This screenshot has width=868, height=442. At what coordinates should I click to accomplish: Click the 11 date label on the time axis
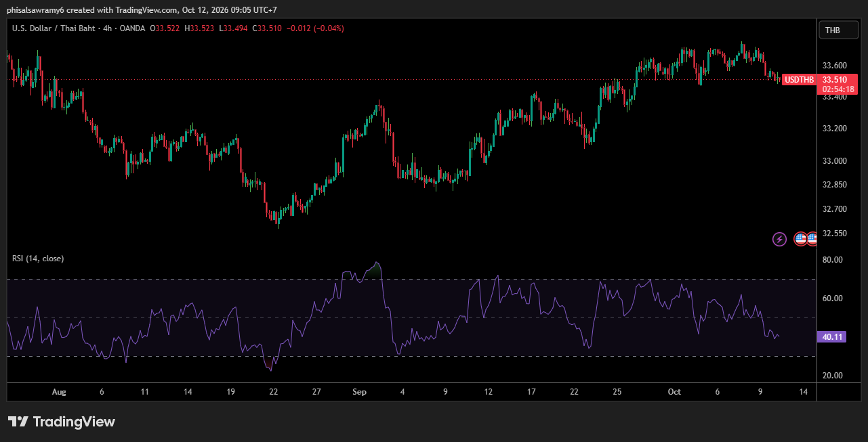pos(144,392)
